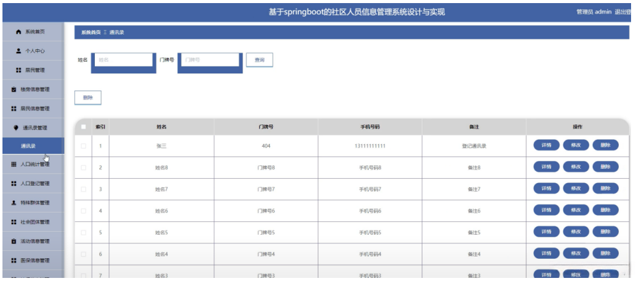This screenshot has width=644, height=281.
Task: Open 详情 for the 姓名8 row
Action: click(546, 167)
